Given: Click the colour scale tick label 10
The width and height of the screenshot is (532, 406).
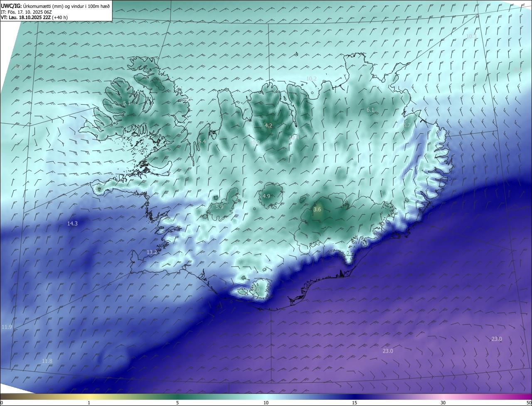Looking at the screenshot, I should click(266, 403).
